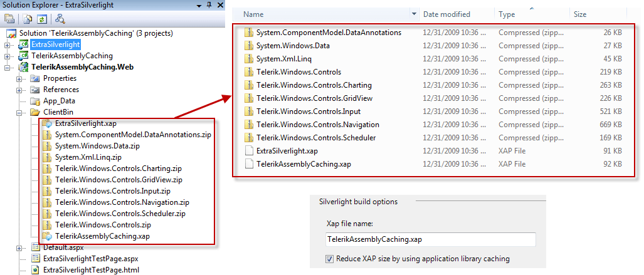Expand the Default.aspx node
Screen dimensions: 644x275
19,248
